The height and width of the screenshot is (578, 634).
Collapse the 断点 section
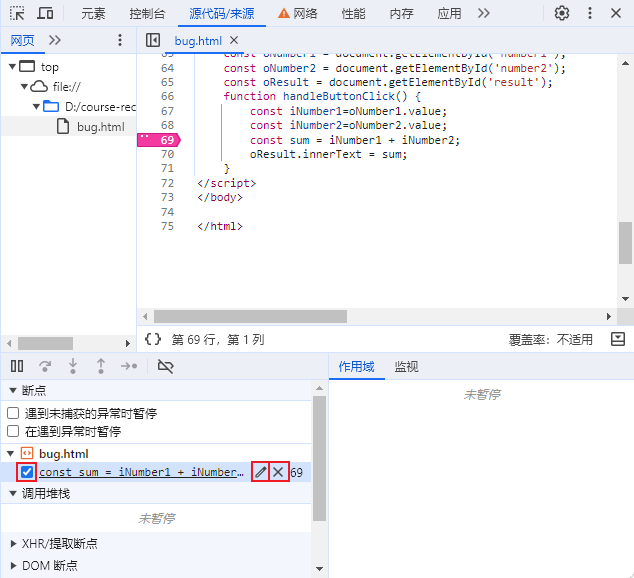[x=13, y=390]
